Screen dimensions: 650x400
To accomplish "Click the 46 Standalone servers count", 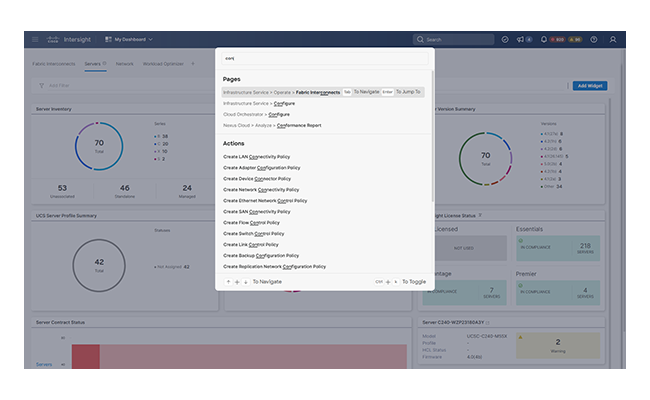I will tap(125, 191).
